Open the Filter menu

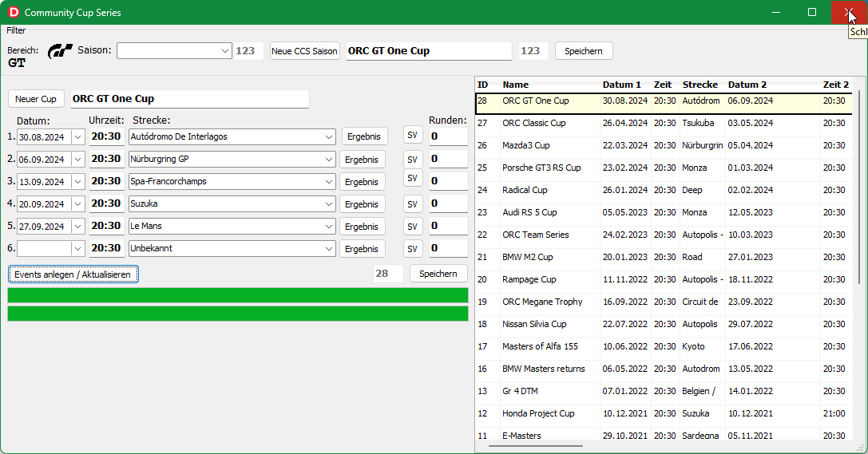coord(16,30)
